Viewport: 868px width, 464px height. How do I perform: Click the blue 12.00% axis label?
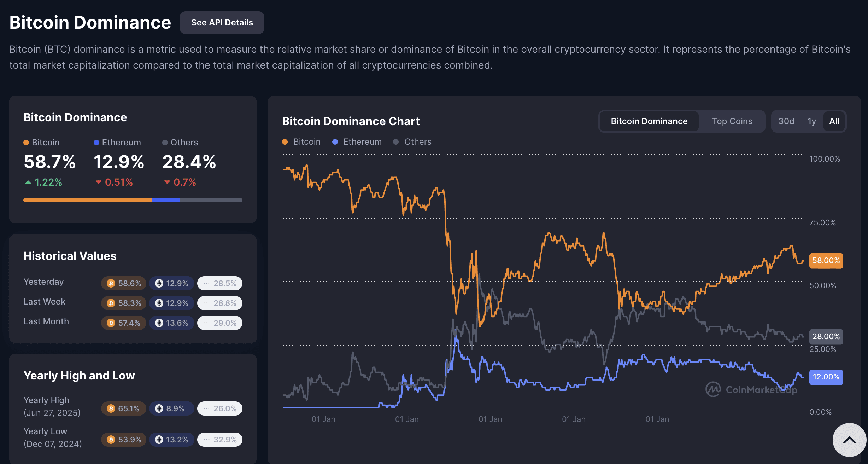point(826,377)
